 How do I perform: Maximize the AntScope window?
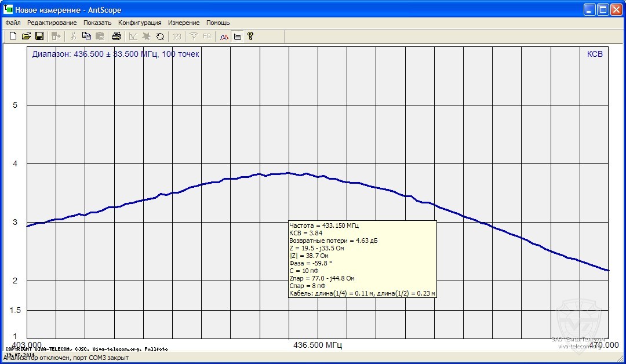pos(603,9)
